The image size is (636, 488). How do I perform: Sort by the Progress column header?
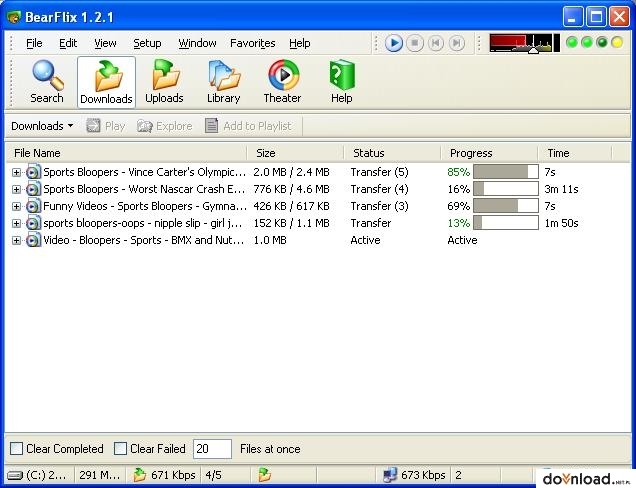(x=489, y=153)
